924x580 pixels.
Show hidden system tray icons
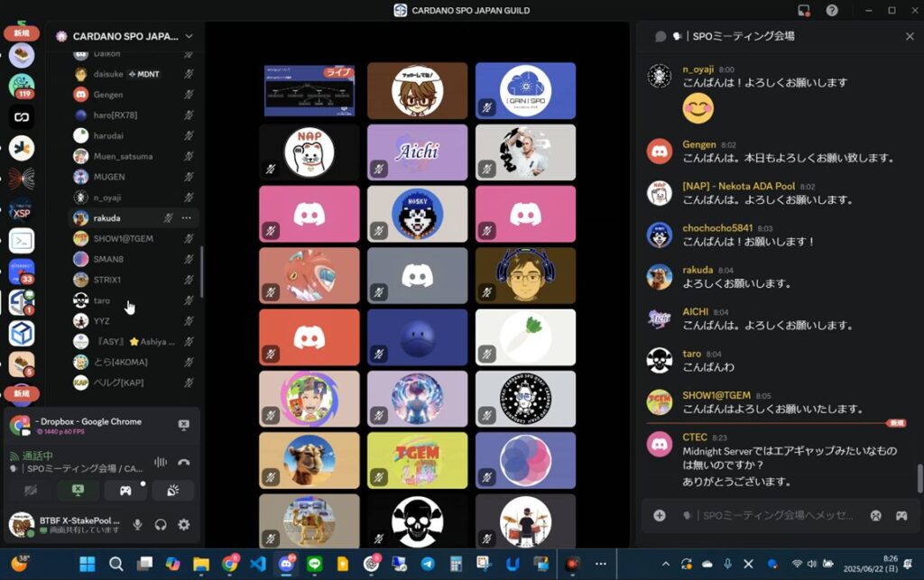coord(666,564)
